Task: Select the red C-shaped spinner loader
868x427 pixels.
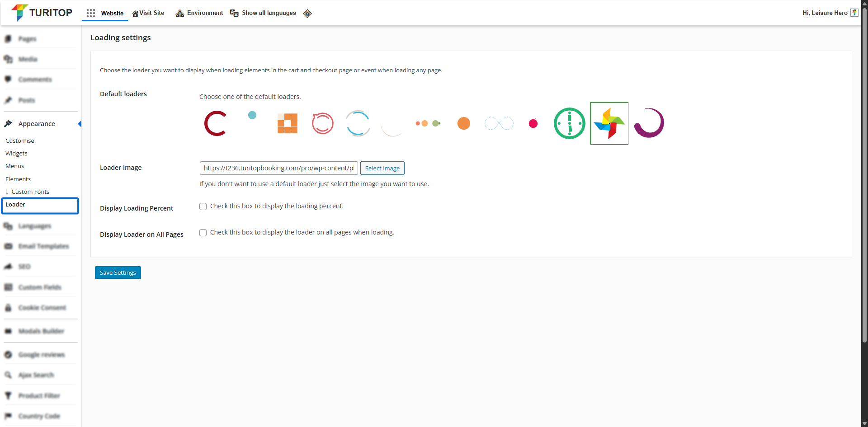Action: [215, 123]
